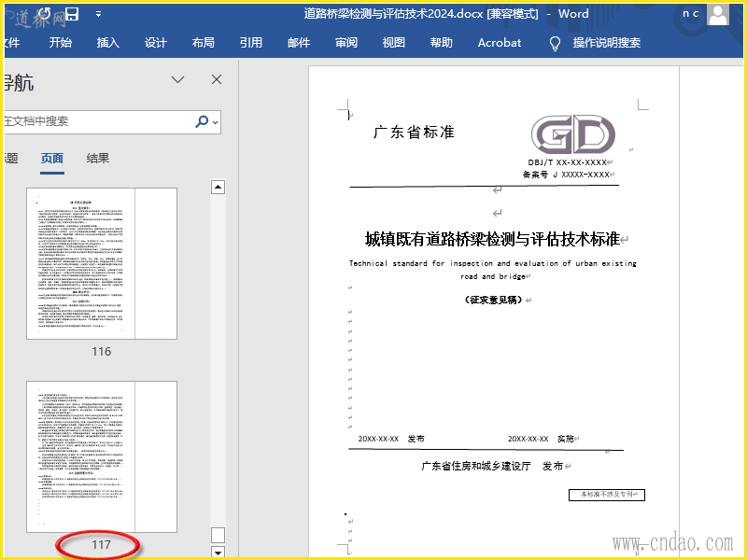Click the user initials n c

690,14
